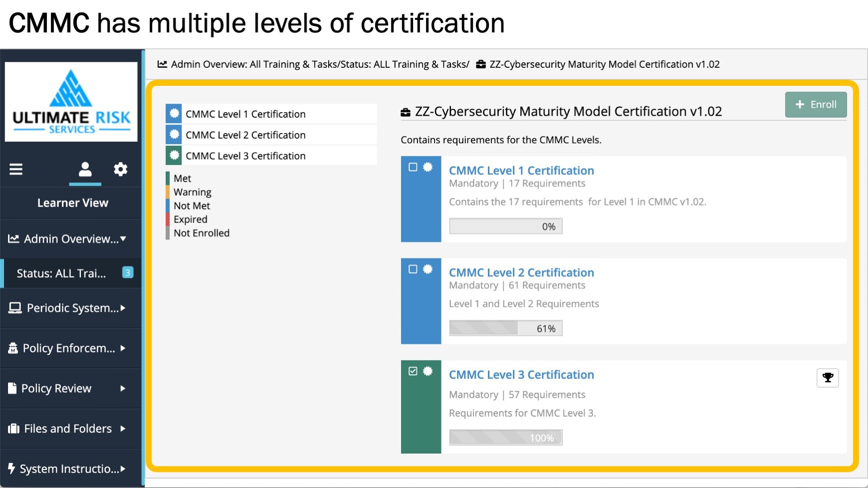This screenshot has height=488, width=868.
Task: Click the 100% progress bar for Level 3
Action: tap(506, 438)
